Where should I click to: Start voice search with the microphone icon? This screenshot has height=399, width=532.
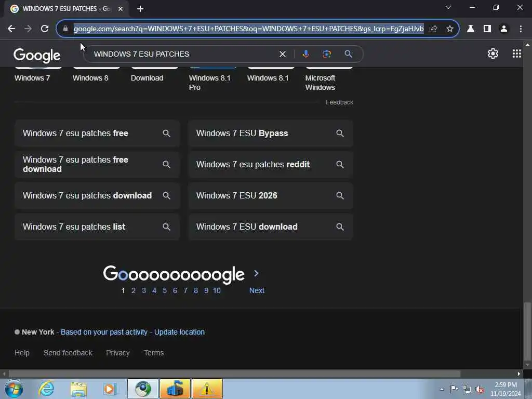point(305,54)
